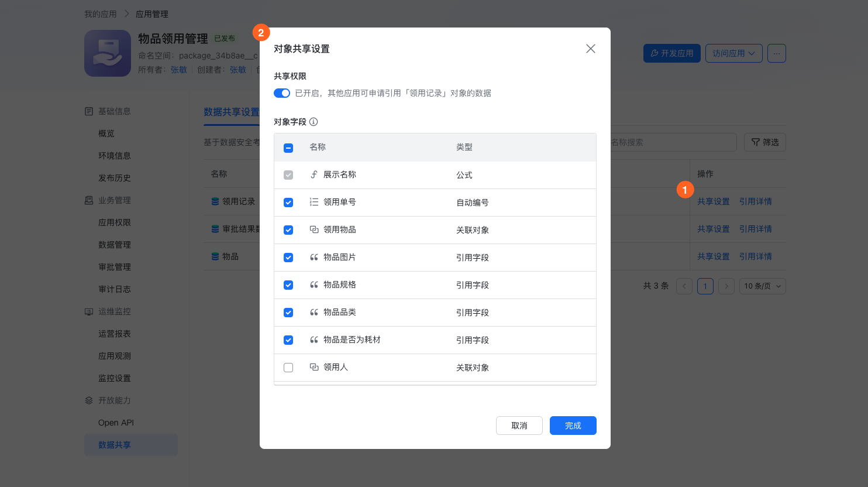
Task: Close the 对象共享设置 dialog
Action: click(x=591, y=49)
